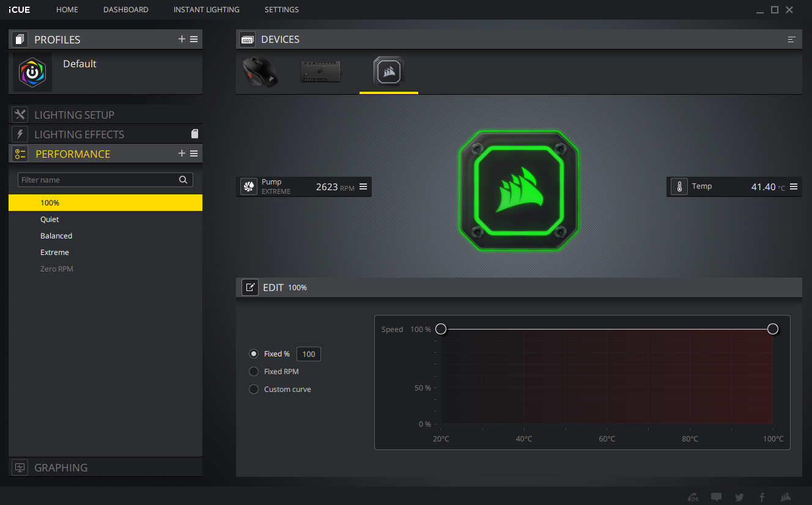Click the 100°C curve point handle
The image size is (812, 505).
(773, 330)
